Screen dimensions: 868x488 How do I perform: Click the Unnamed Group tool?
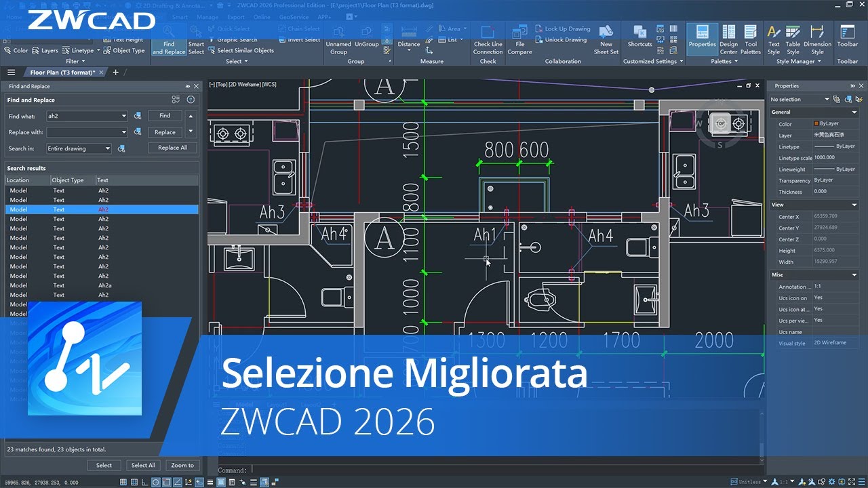tap(338, 40)
